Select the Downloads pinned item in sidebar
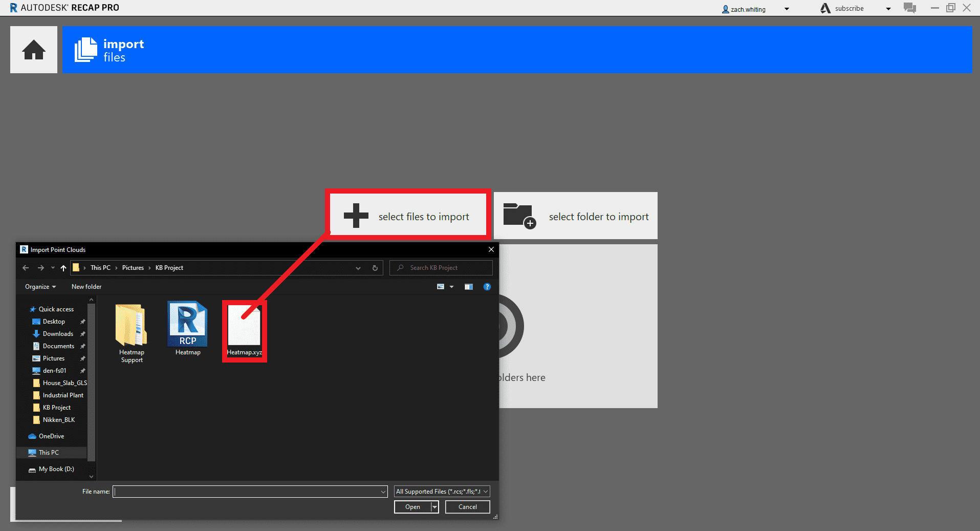The image size is (980, 531). pos(57,333)
